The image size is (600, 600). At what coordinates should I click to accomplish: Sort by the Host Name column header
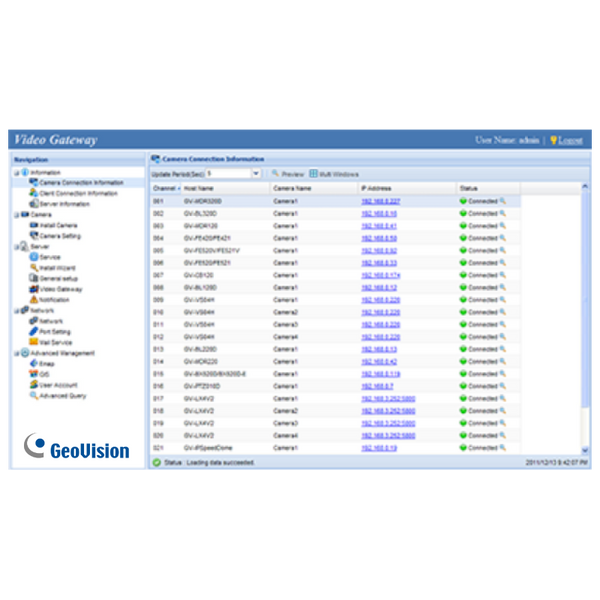coord(226,188)
